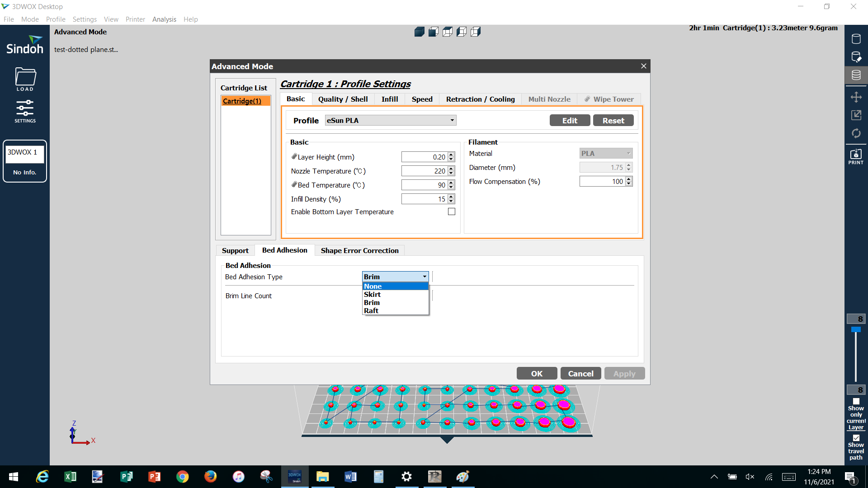This screenshot has height=488, width=868.
Task: Open iTunes from taskbar
Action: coord(238,477)
